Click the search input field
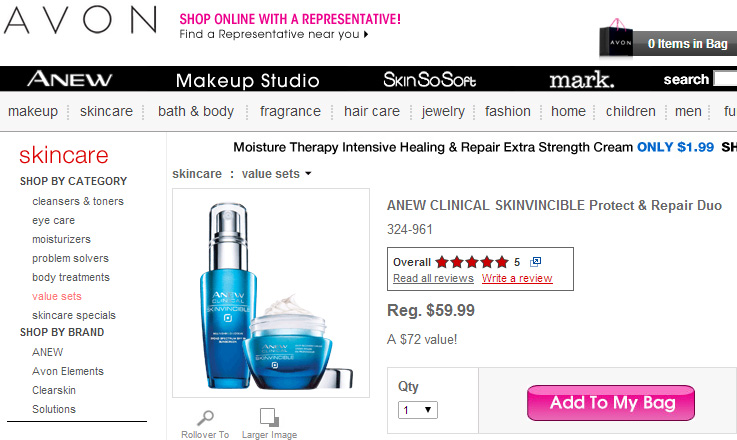737x440 pixels. point(725,79)
